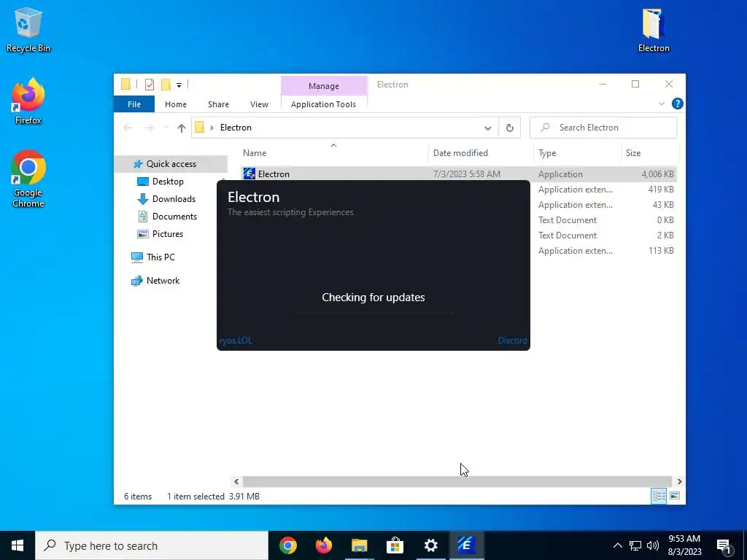Click Electron in the address breadcrumb
Screen dimensions: 747x560
[236, 128]
